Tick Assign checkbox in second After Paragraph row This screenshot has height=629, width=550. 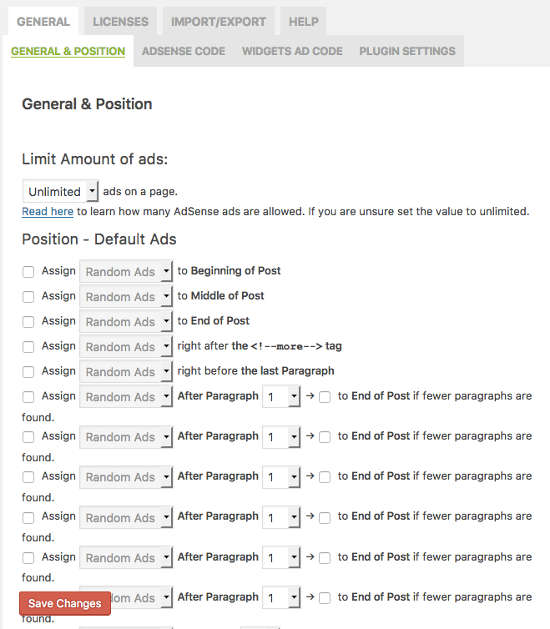point(28,437)
